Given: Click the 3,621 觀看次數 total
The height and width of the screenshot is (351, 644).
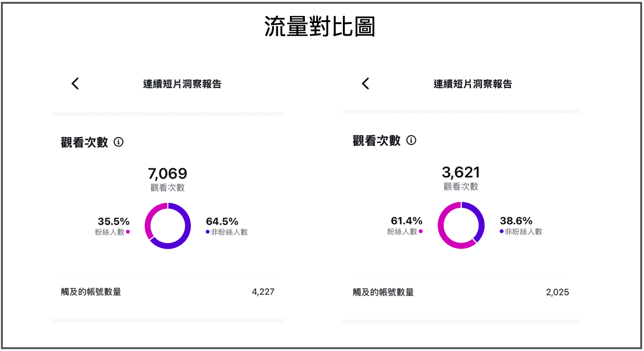Looking at the screenshot, I should coord(461,172).
